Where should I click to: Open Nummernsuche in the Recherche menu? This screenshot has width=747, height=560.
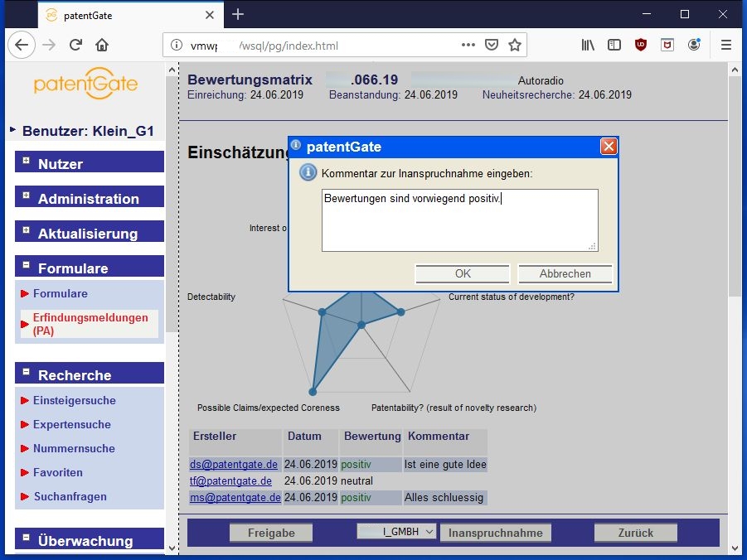coord(74,448)
